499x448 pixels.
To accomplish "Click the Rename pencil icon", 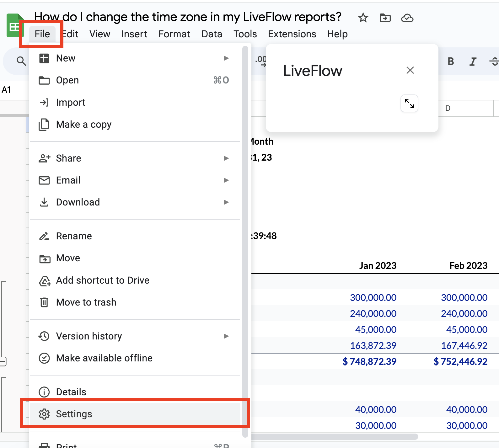I will 44,236.
